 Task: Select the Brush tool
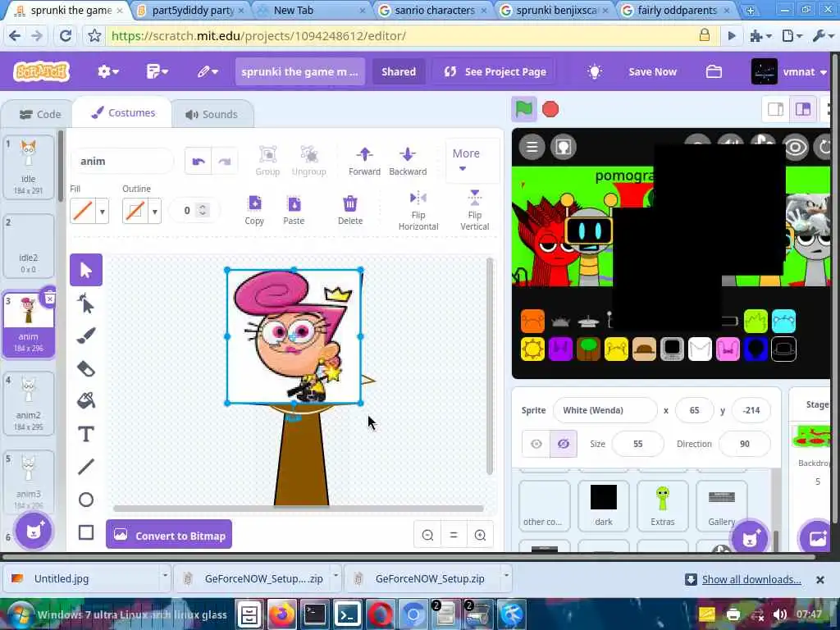[x=85, y=336]
